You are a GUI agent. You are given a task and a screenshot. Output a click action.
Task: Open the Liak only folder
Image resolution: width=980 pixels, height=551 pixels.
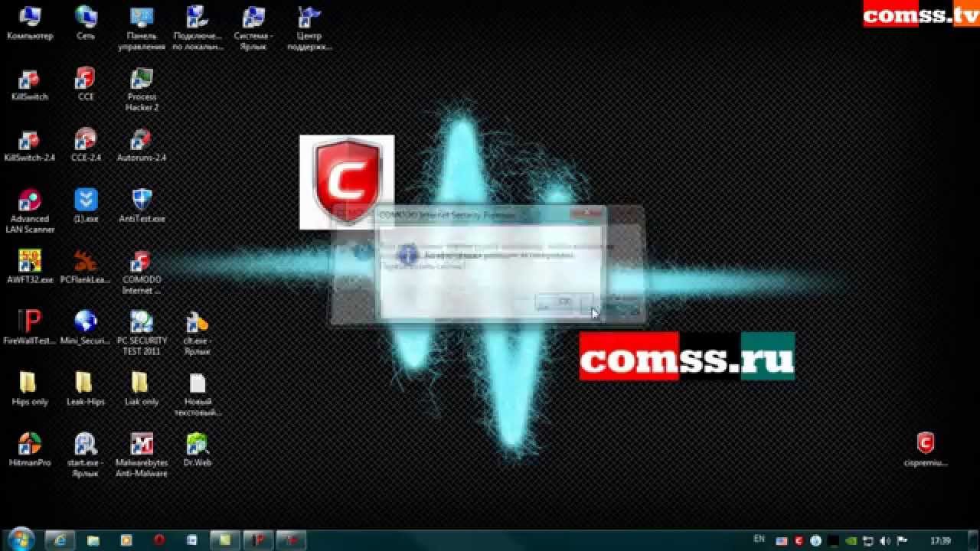tap(142, 389)
